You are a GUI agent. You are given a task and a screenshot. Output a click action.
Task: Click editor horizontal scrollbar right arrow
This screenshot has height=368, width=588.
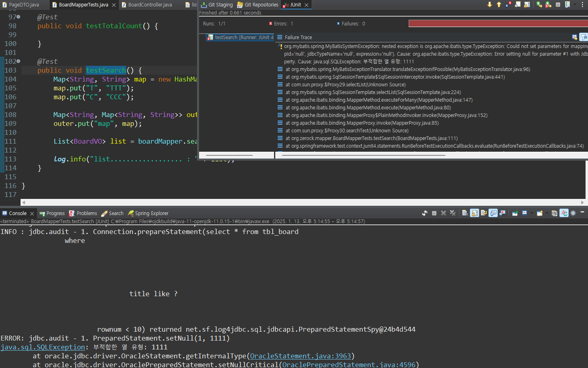click(x=582, y=202)
